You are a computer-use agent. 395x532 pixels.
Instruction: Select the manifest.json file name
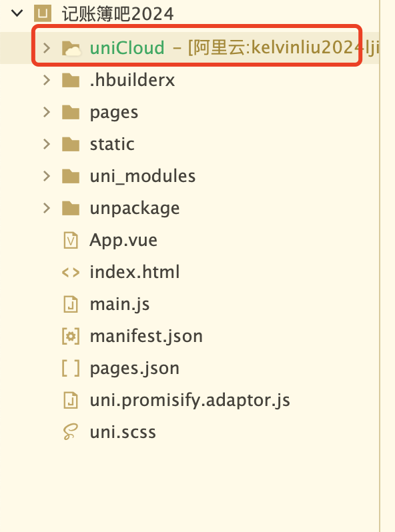click(x=146, y=337)
